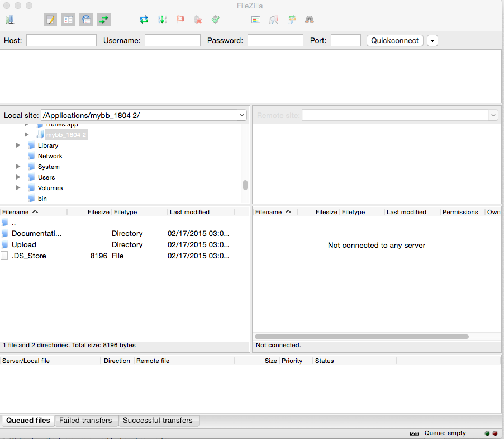This screenshot has width=504, height=439.
Task: Click the Username input field
Action: tap(173, 40)
